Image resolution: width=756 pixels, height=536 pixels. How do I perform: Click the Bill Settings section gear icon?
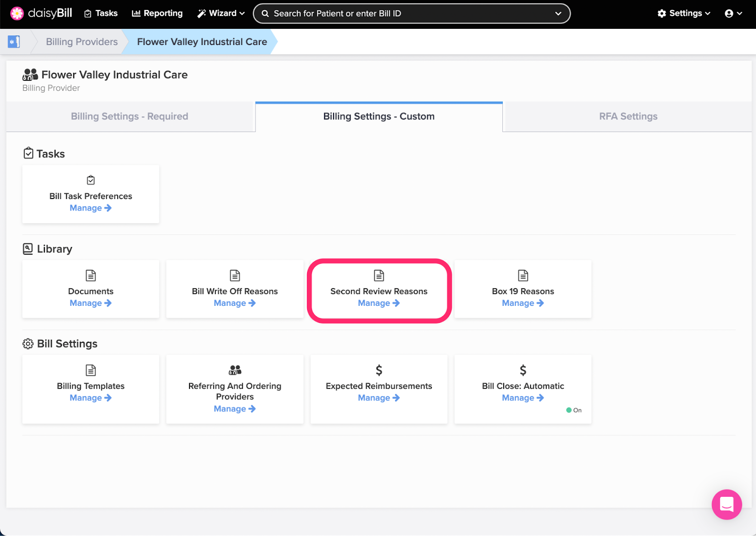click(28, 344)
